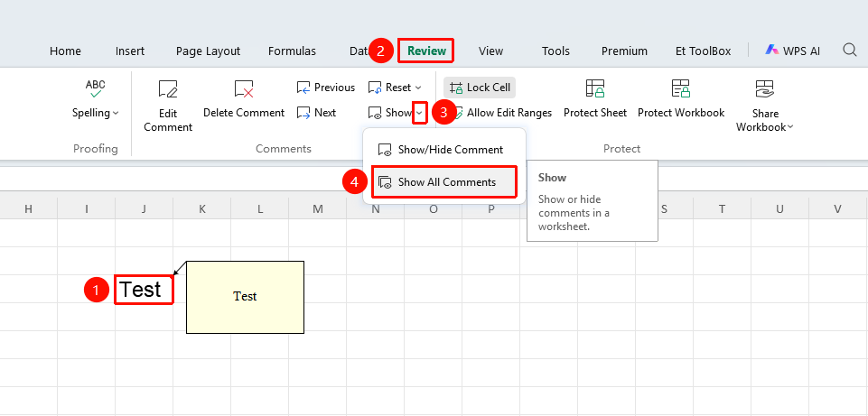Screen dimensions: 868x416
Task: Select column header J
Action: (x=144, y=208)
